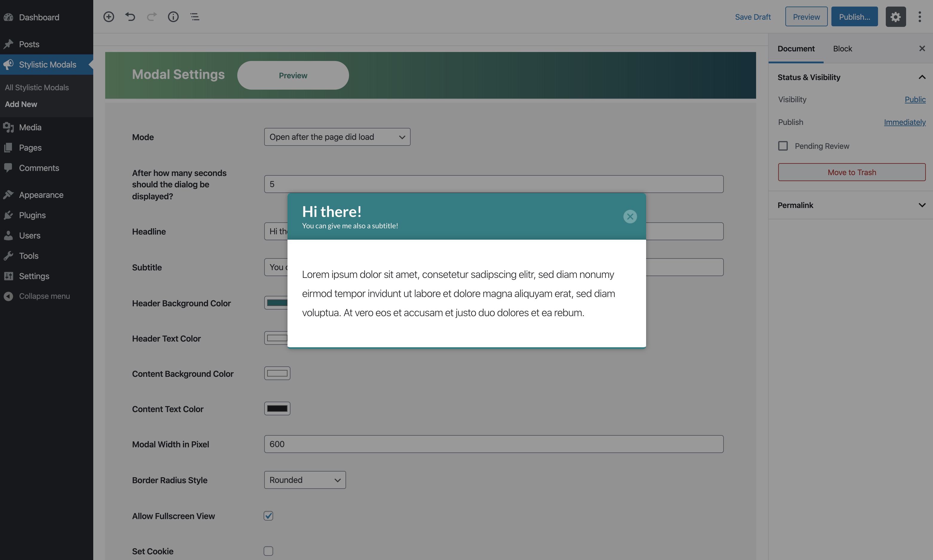Open the Mode dropdown

pyautogui.click(x=337, y=137)
